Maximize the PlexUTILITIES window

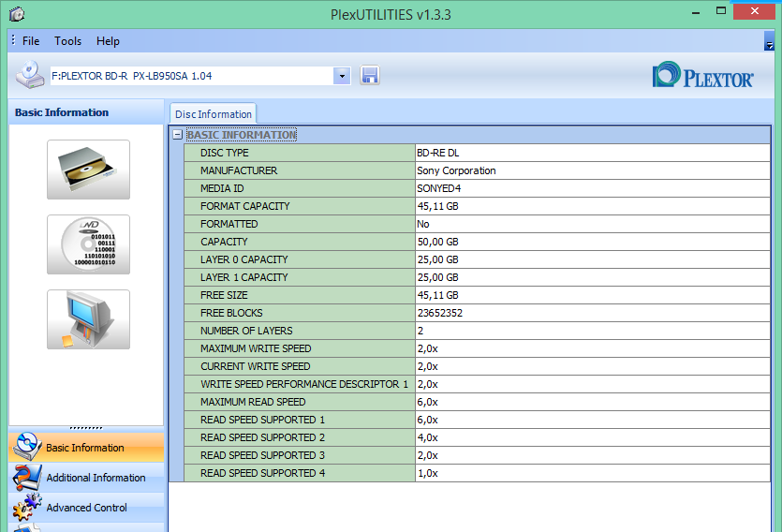pyautogui.click(x=720, y=11)
